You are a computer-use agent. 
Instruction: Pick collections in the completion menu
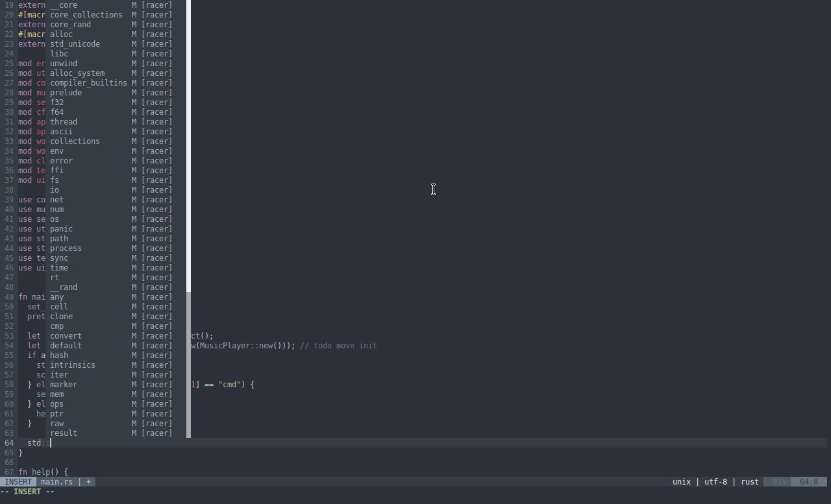[116, 141]
